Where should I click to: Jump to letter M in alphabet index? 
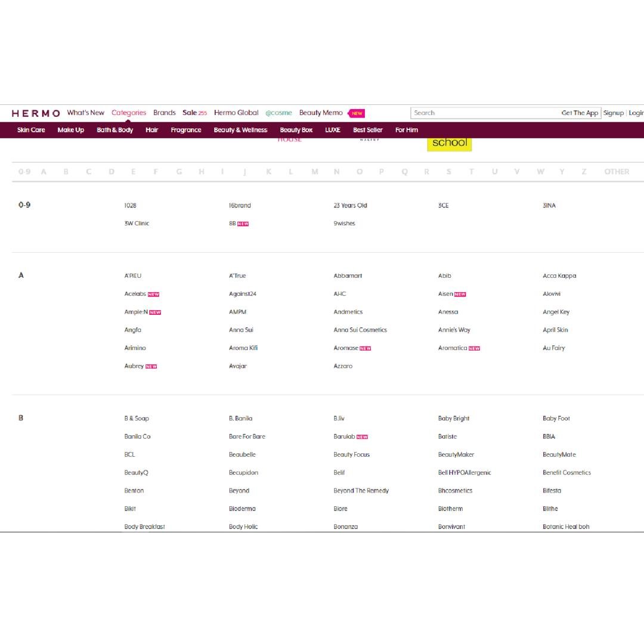(315, 172)
